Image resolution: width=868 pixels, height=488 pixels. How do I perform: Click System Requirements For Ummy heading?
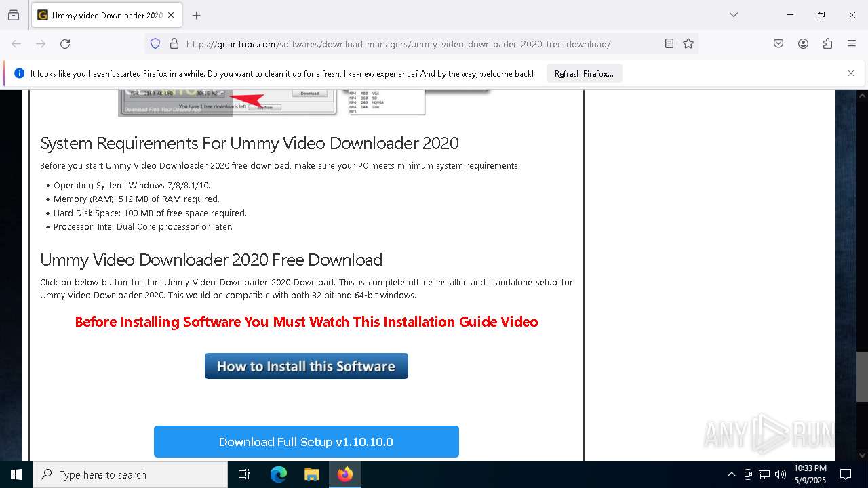point(250,143)
